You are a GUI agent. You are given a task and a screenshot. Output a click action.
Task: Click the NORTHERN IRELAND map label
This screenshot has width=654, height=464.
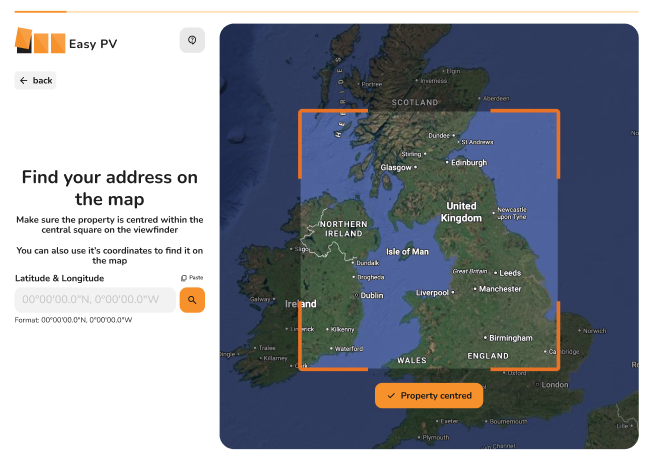pyautogui.click(x=344, y=229)
